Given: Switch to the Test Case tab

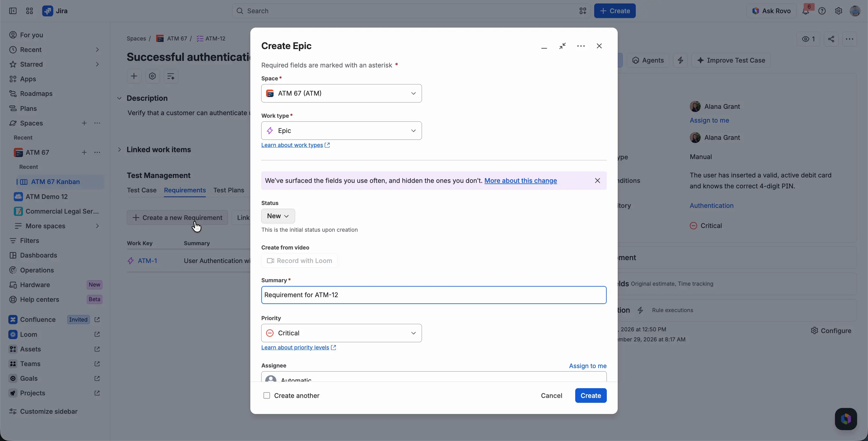Looking at the screenshot, I should click(x=142, y=190).
